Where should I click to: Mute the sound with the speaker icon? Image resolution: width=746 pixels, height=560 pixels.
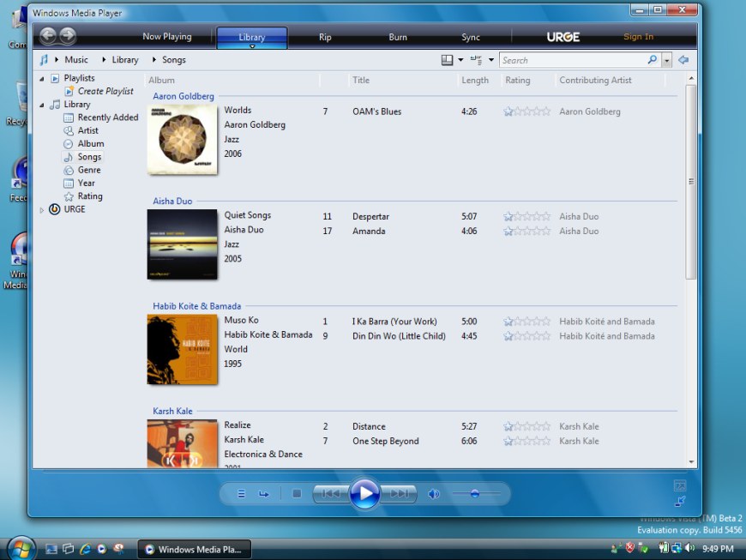coord(433,494)
